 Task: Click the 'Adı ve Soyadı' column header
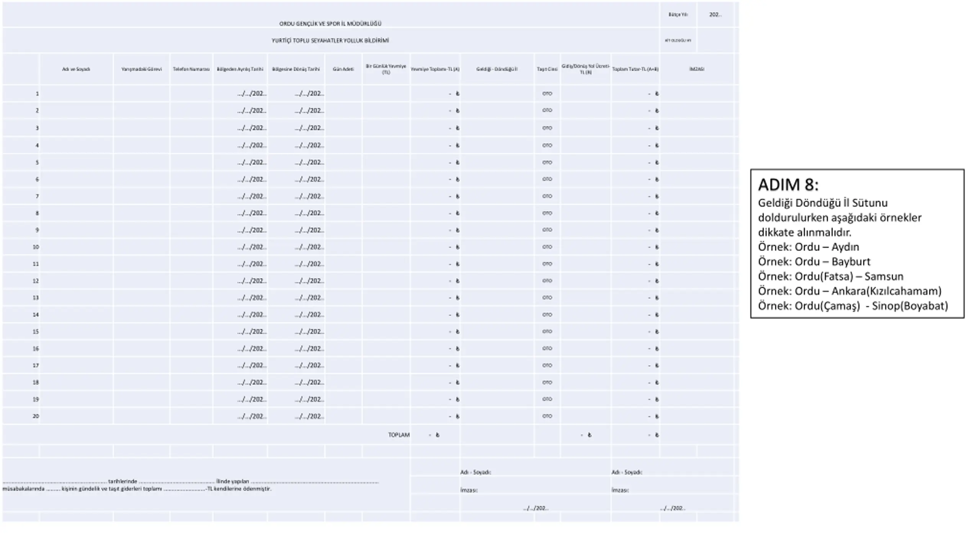pyautogui.click(x=76, y=69)
